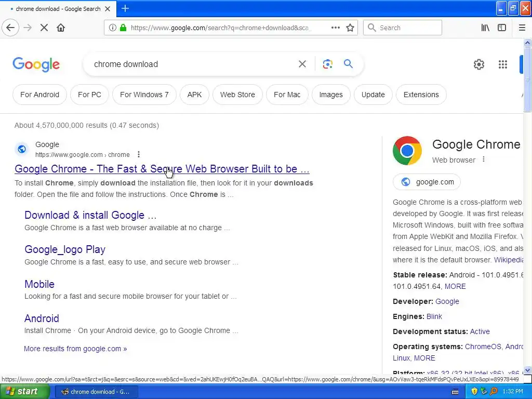Click the magnifier system tray icon
Image resolution: width=532 pixels, height=399 pixels.
[494, 392]
